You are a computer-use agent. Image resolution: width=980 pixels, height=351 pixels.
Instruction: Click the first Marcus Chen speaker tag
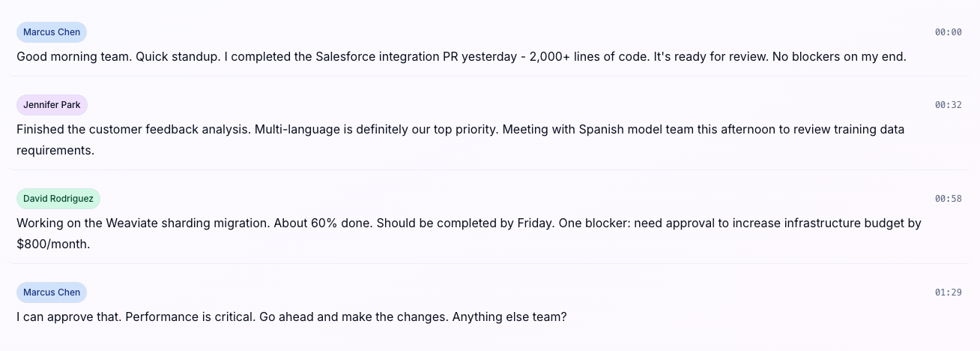(x=52, y=32)
